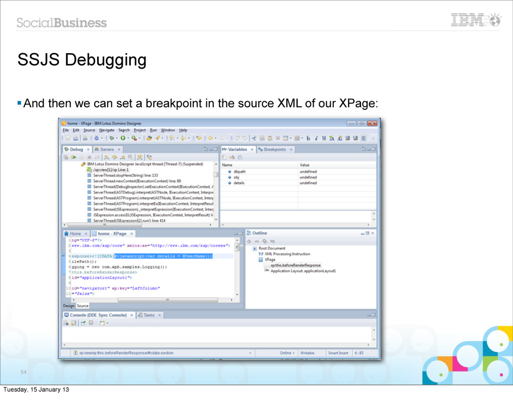Viewport: 513px width, 420px height.
Task: Select xp:this.beforeRenderResponse outline node
Action: click(x=296, y=265)
